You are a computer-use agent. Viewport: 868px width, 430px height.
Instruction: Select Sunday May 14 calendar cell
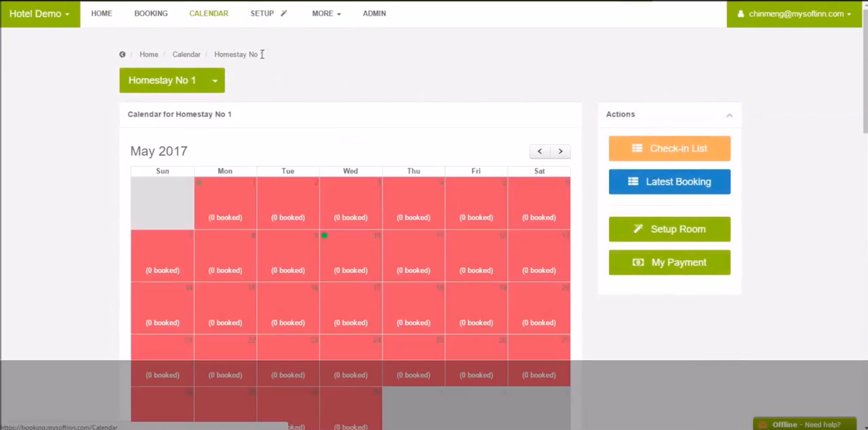click(162, 308)
